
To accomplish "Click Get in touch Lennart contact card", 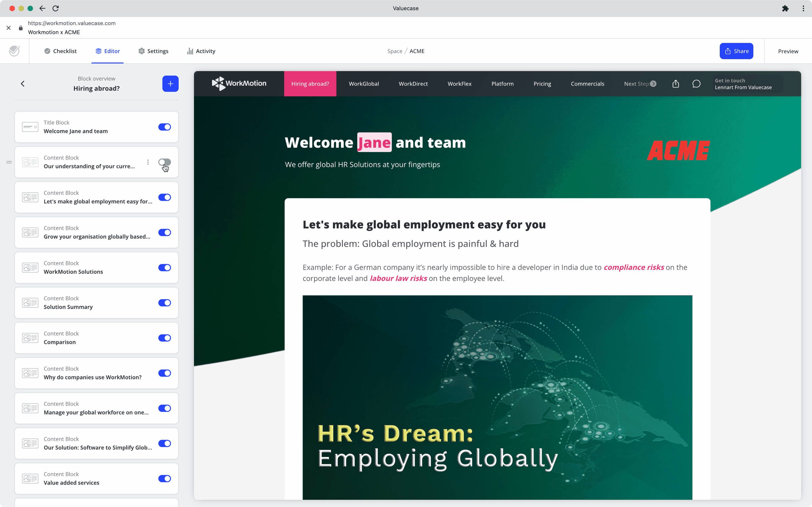I will [x=748, y=84].
